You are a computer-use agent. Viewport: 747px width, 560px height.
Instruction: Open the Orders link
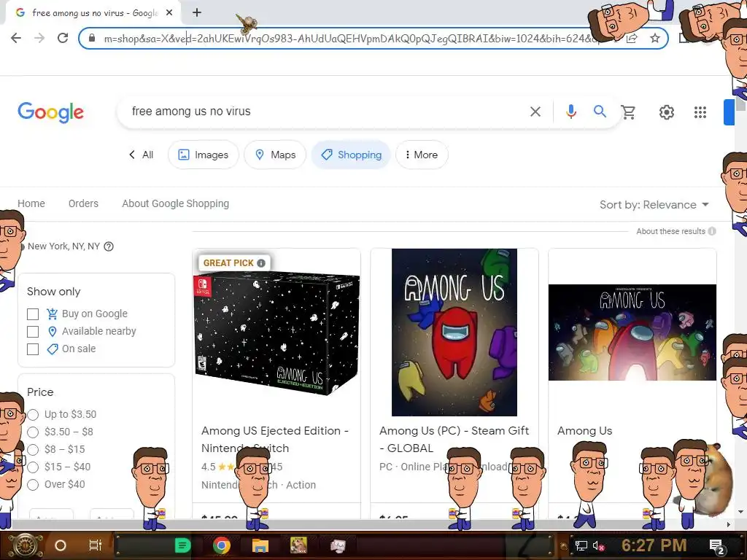[83, 204]
